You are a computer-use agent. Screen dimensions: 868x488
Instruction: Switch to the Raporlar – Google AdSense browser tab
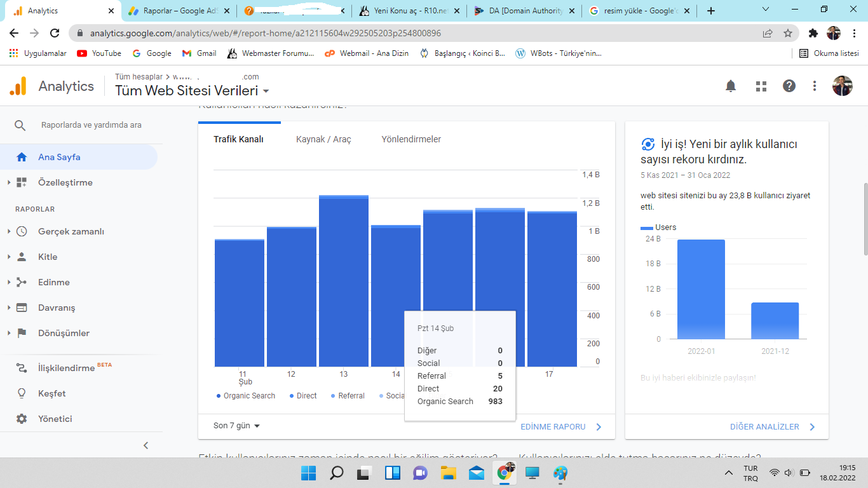click(x=178, y=11)
